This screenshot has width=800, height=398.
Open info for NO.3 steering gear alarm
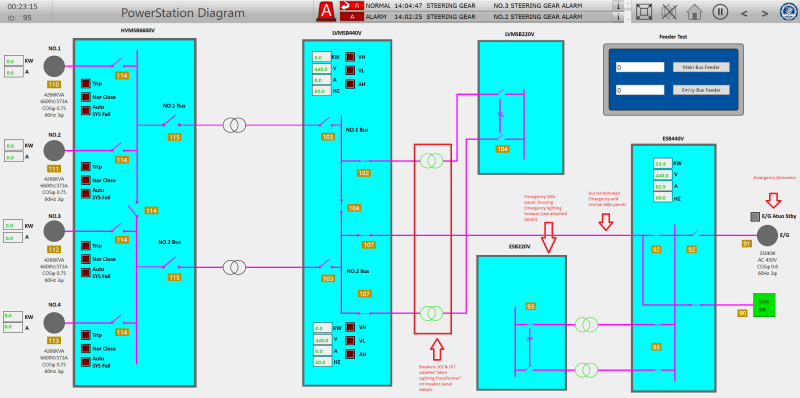pyautogui.click(x=618, y=6)
